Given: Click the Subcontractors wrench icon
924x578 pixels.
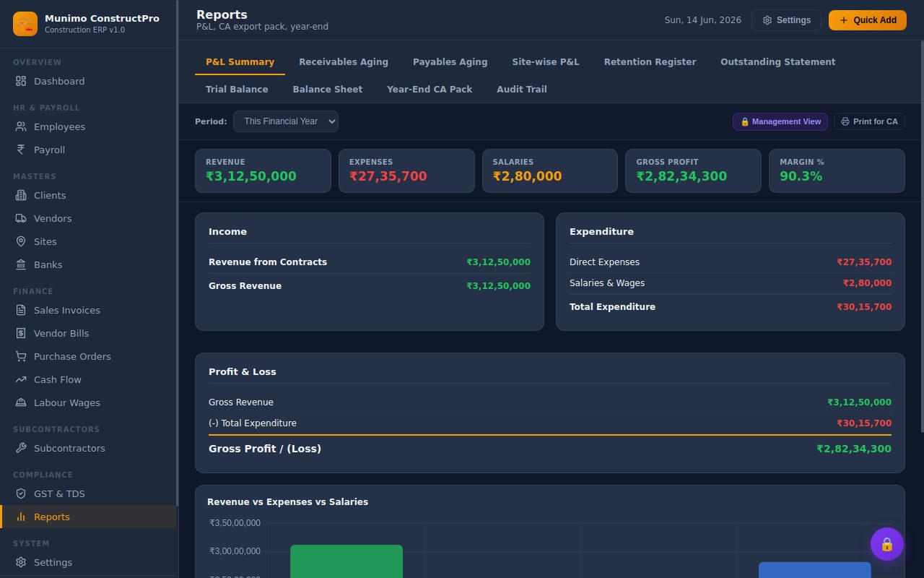Looking at the screenshot, I should point(21,448).
